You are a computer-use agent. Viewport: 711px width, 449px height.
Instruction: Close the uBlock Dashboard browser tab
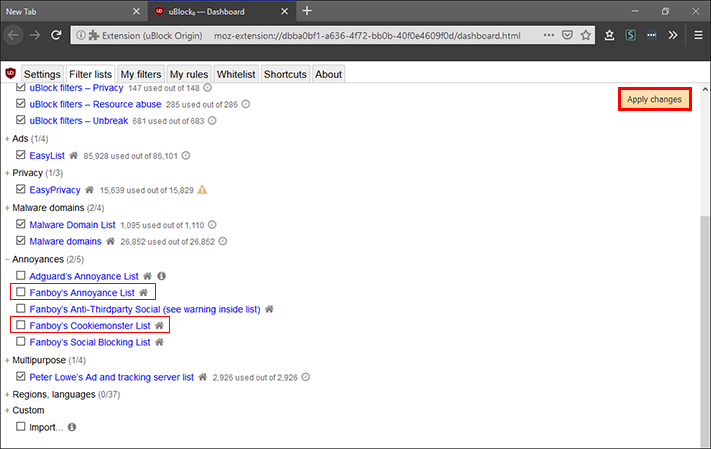pyautogui.click(x=284, y=11)
